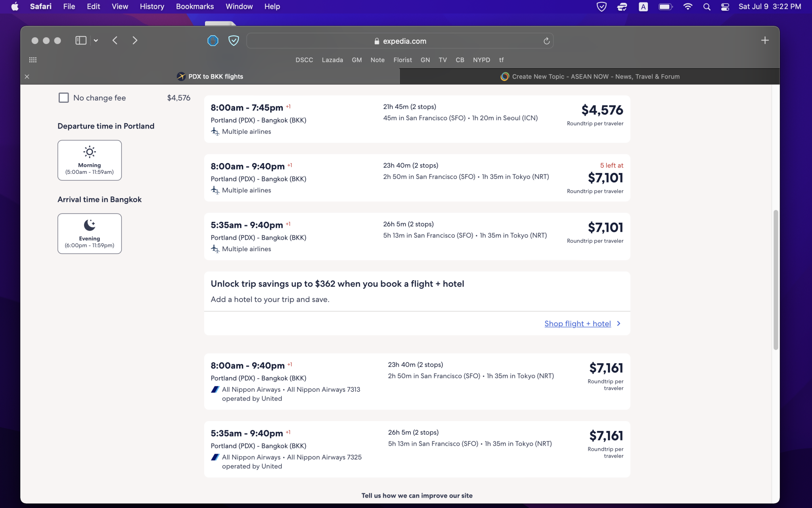
Task: Select the $4,576 flight via Seoul
Action: pyautogui.click(x=417, y=119)
